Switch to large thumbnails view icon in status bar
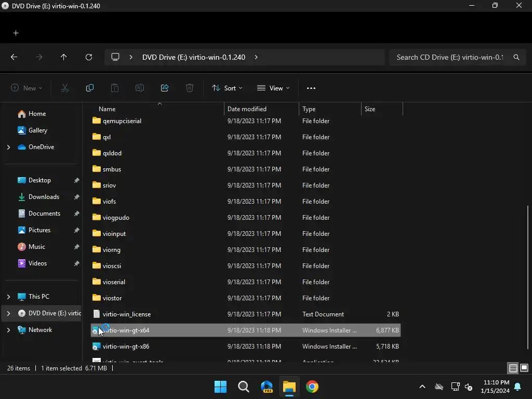Image resolution: width=532 pixels, height=399 pixels. 524,368
